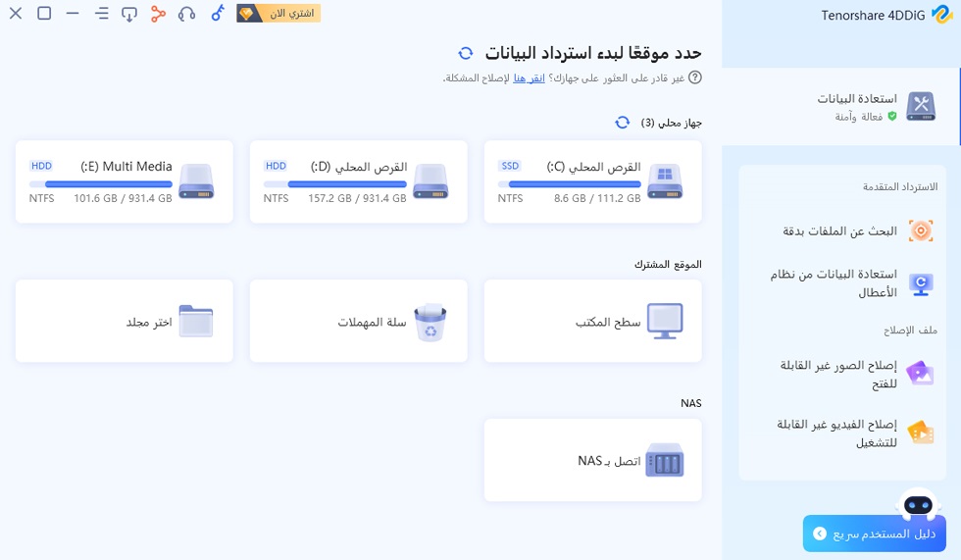Click the ملف الإصلاح section label
Image resolution: width=961 pixels, height=560 pixels.
(910, 331)
